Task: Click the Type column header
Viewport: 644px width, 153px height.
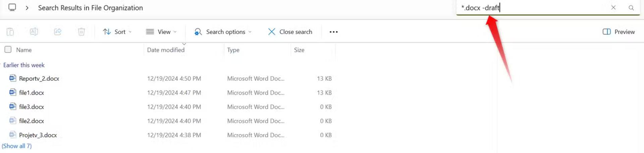Action: click(x=233, y=50)
